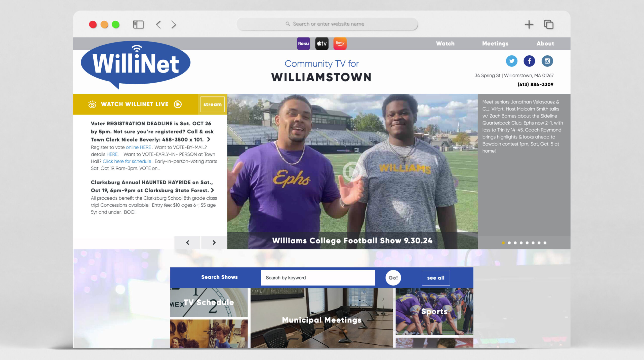
Task: Click the stream button
Action: tap(212, 104)
